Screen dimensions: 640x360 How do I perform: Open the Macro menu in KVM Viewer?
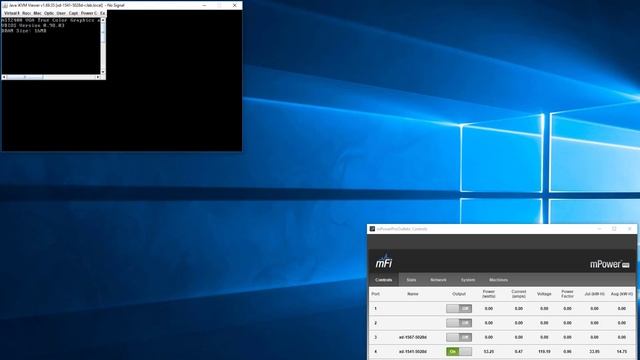tap(38, 13)
